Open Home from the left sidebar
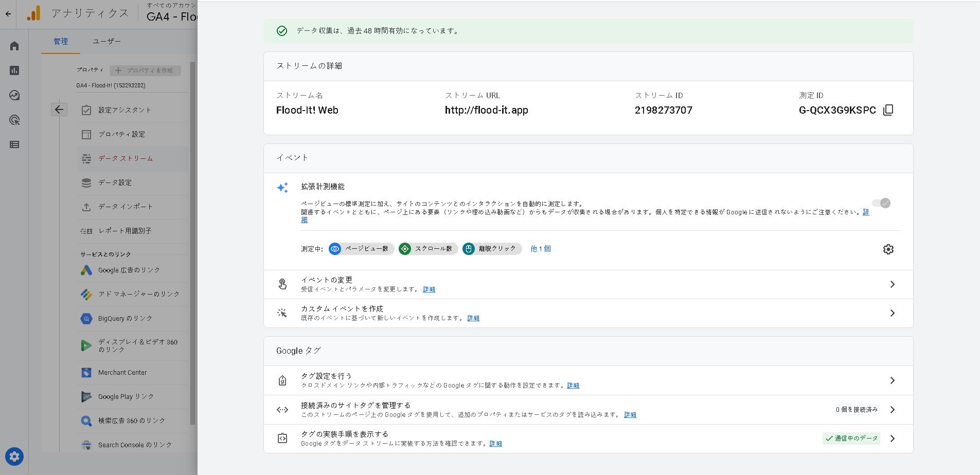 coord(14,46)
